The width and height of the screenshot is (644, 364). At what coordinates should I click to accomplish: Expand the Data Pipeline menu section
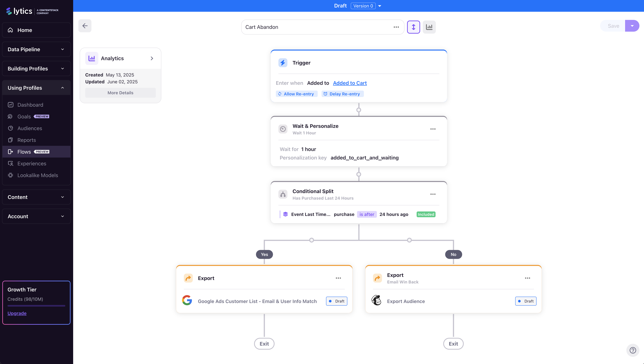point(36,49)
